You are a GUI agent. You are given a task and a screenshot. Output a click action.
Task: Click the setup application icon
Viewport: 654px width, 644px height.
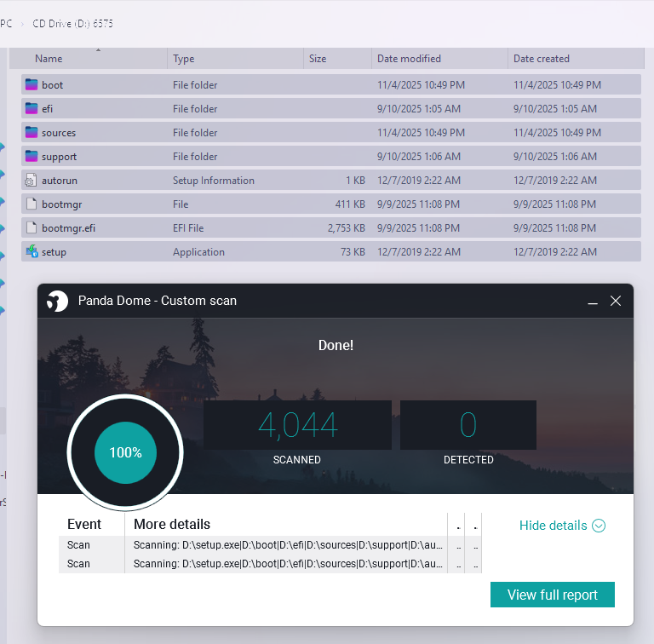(x=32, y=251)
